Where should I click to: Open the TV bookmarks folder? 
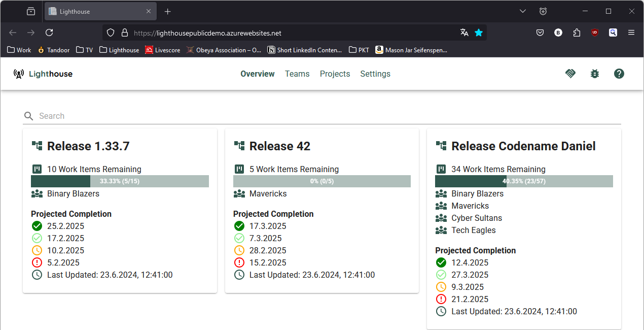pos(84,50)
